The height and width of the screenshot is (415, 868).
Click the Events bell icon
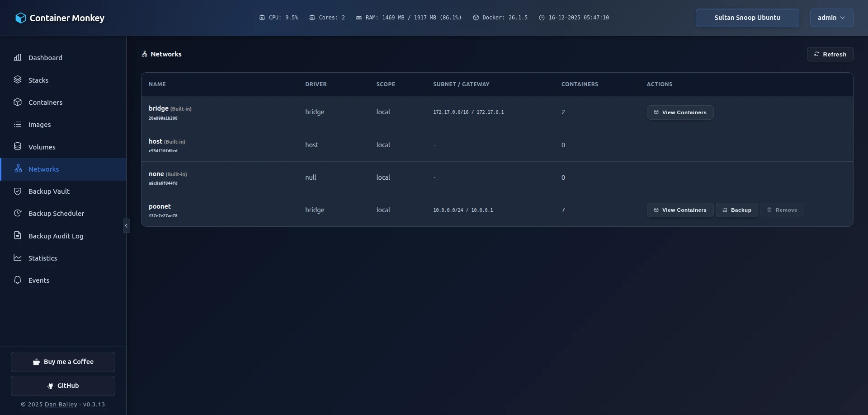(x=18, y=280)
